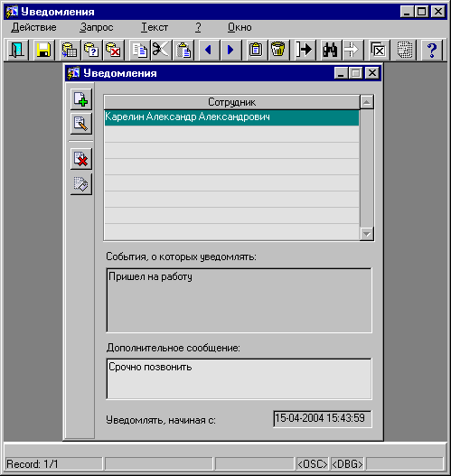
Task: Paste using the toolbar paste icon
Action: tap(183, 50)
